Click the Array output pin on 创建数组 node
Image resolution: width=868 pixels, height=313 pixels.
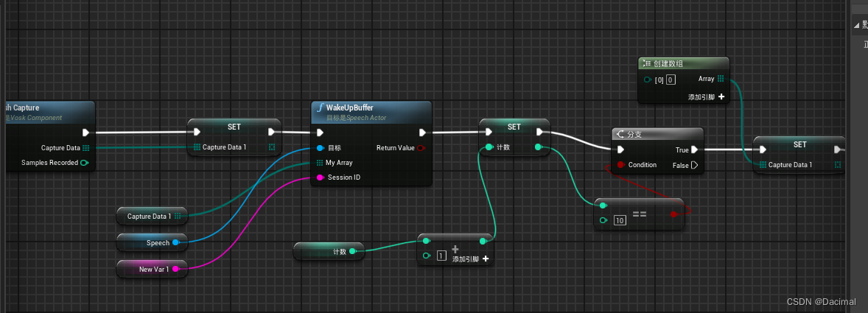(x=720, y=79)
